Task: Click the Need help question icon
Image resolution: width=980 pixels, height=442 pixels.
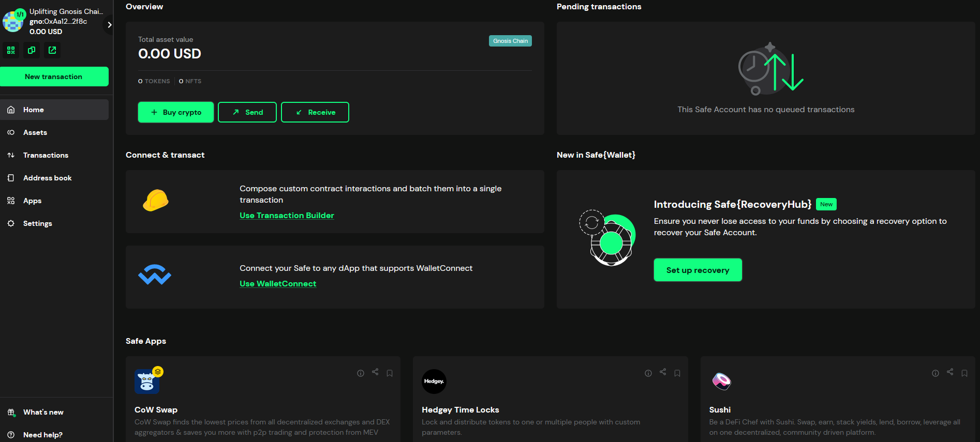Action: (11, 435)
